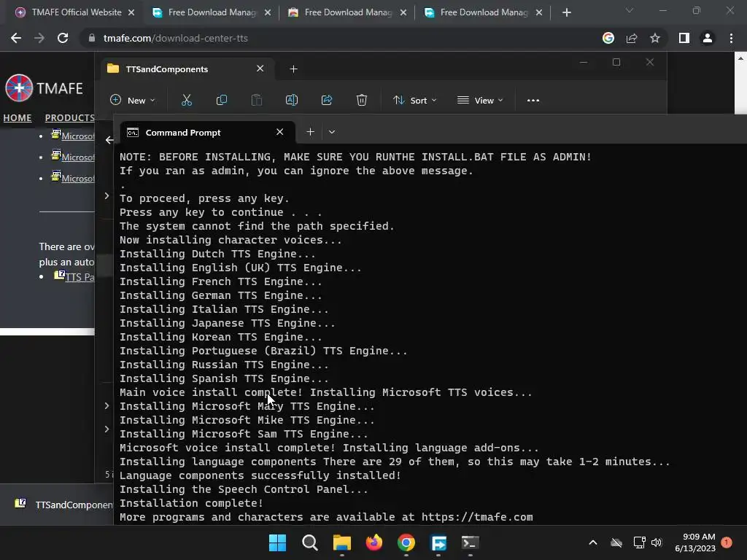The image size is (747, 560).
Task: Open Windows Search from taskbar
Action: 309,542
